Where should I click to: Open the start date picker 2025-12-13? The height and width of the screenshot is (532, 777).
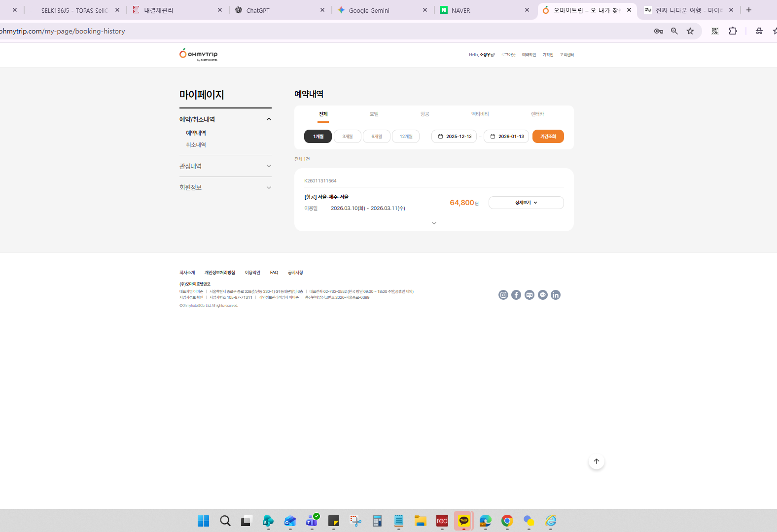tap(454, 137)
